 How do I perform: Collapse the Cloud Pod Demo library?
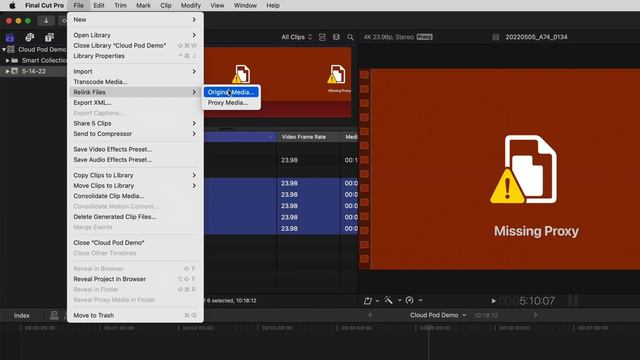(x=4, y=49)
